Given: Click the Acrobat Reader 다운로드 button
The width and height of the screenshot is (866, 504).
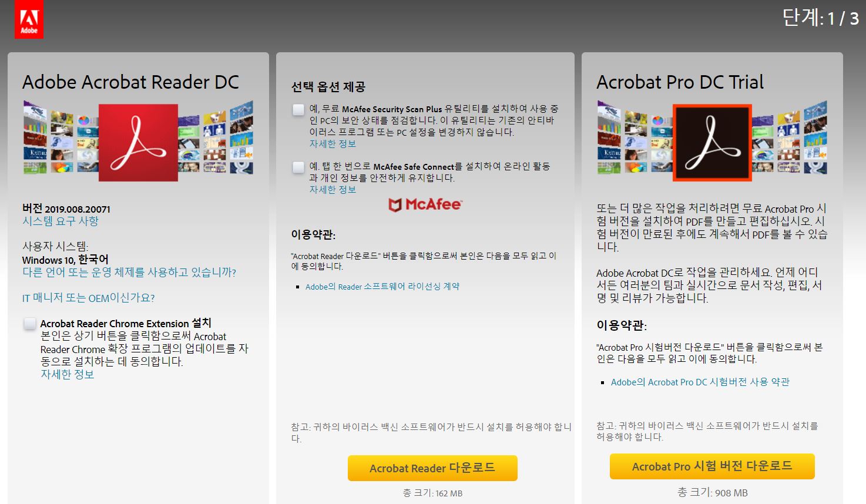Looking at the screenshot, I should coord(432,468).
